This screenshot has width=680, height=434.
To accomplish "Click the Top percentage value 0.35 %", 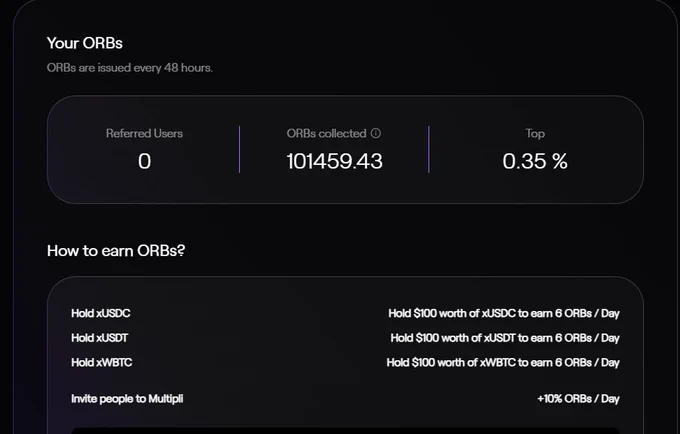I will point(535,161).
